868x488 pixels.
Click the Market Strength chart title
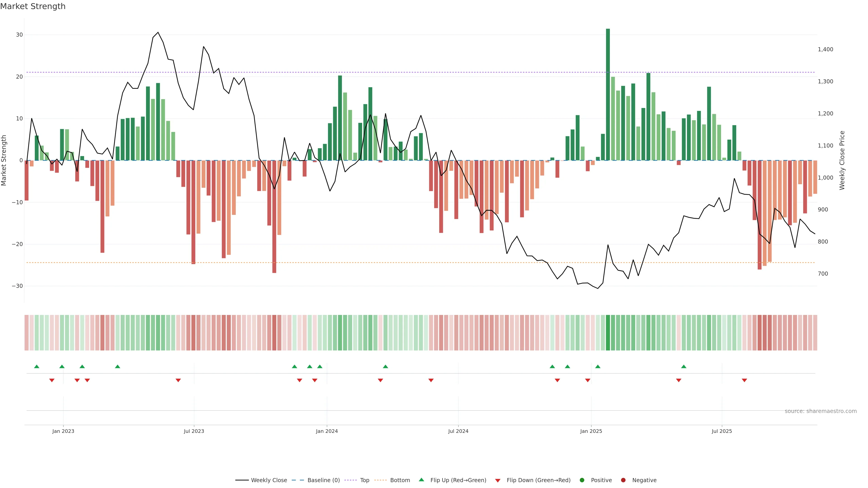tap(33, 6)
